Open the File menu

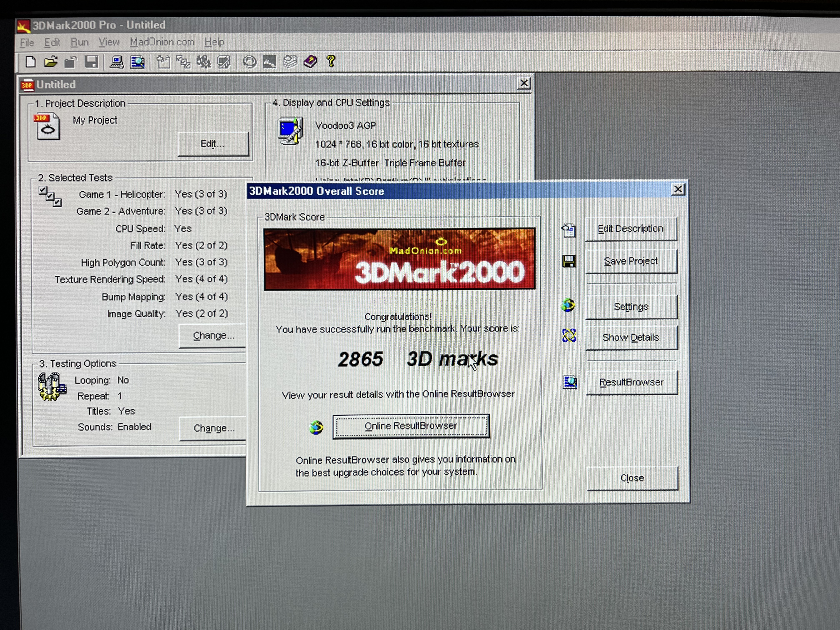27,42
